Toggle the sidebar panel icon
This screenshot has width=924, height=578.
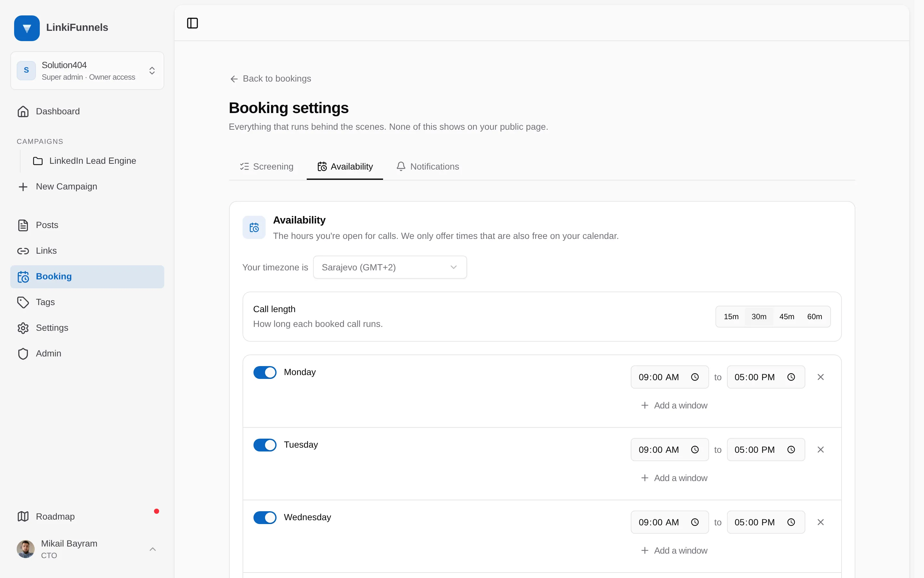click(193, 23)
